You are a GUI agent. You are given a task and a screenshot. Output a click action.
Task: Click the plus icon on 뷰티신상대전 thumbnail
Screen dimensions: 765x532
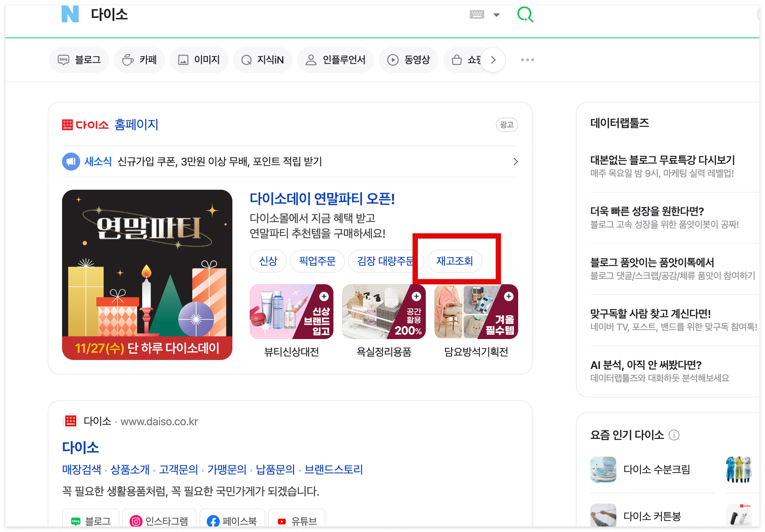pyautogui.click(x=324, y=296)
